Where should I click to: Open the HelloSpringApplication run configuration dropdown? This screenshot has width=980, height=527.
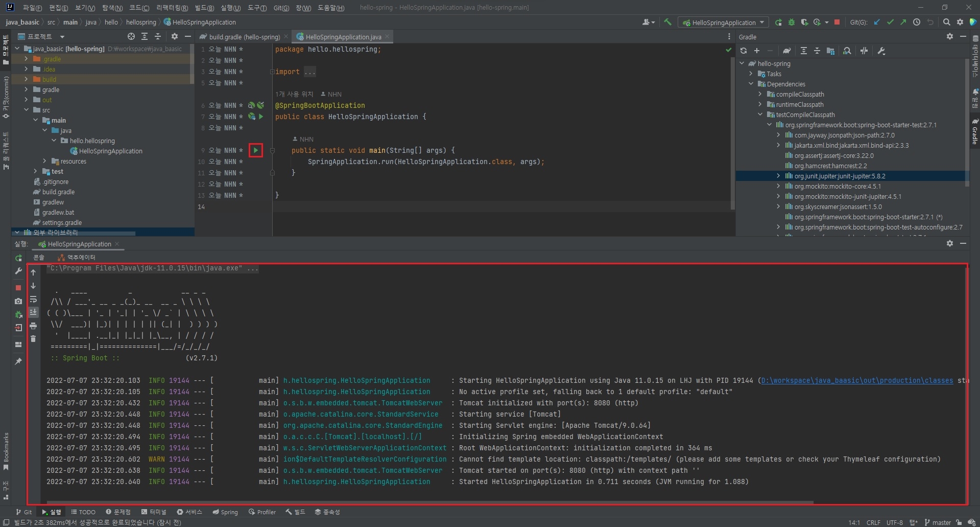pos(724,22)
